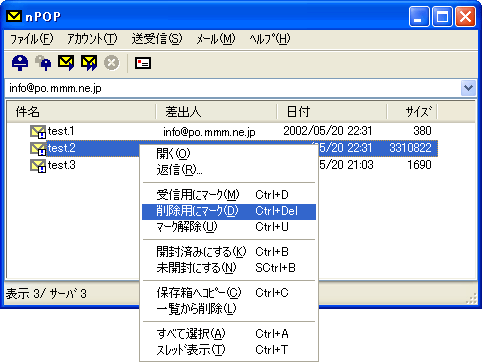Choose 一覧から削除(L) menu entry
Viewport: 482px width, 362px height.
[229, 309]
